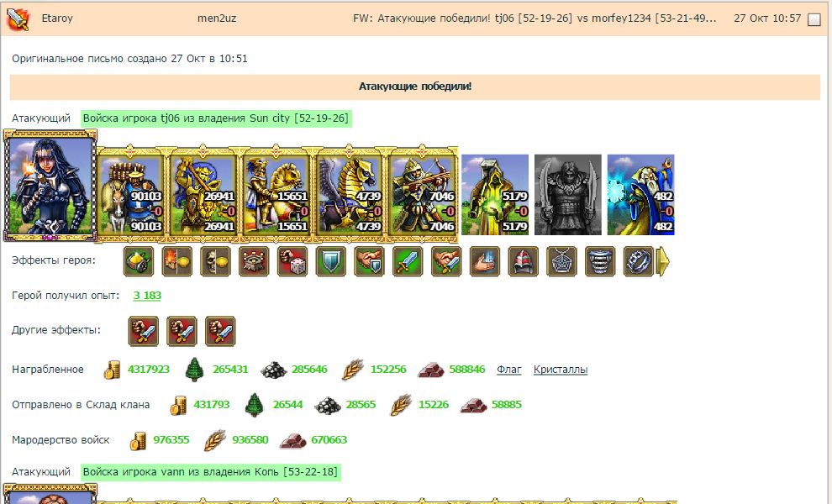Viewport: 832px width, 504px height.
Task: Click the sword on green effect icon
Action: (x=408, y=261)
